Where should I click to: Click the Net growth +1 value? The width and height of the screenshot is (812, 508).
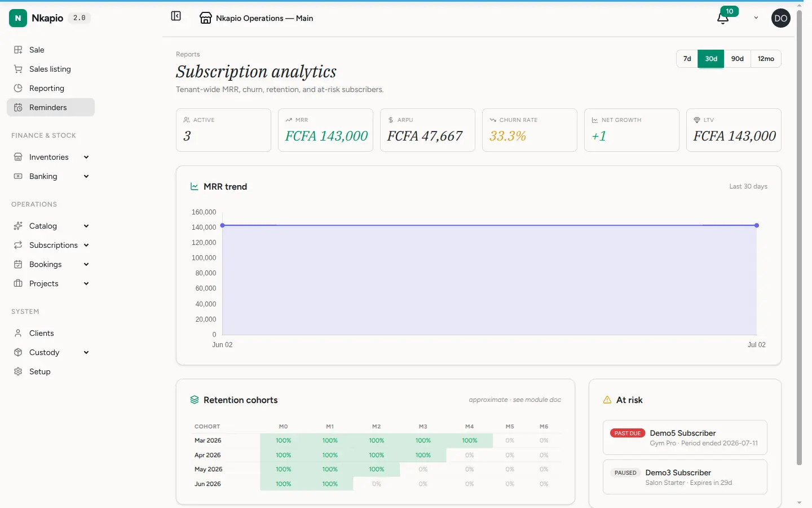click(599, 136)
